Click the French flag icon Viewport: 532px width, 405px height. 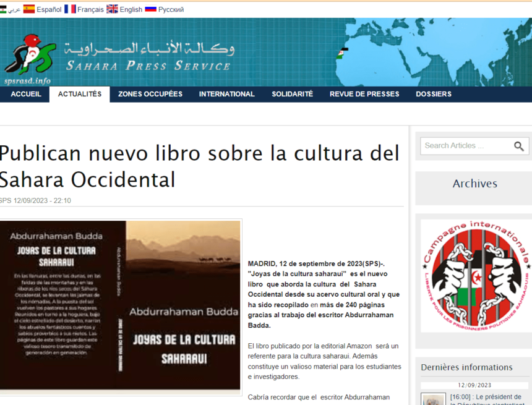(69, 9)
